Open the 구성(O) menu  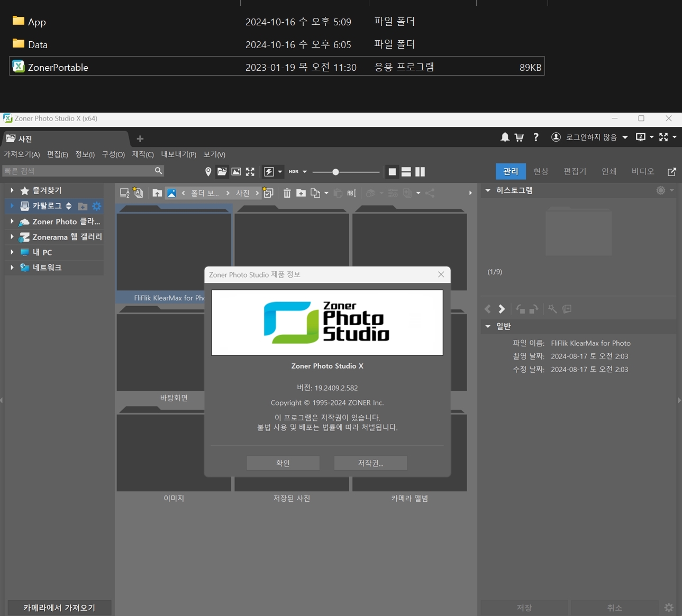113,154
